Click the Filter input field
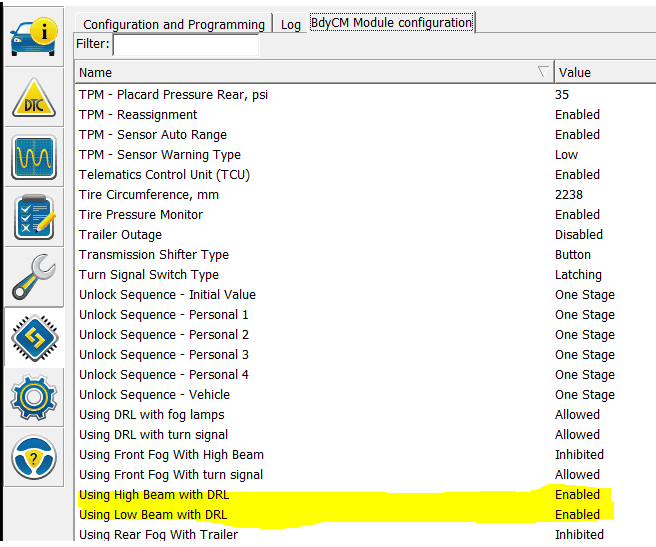 tap(186, 44)
